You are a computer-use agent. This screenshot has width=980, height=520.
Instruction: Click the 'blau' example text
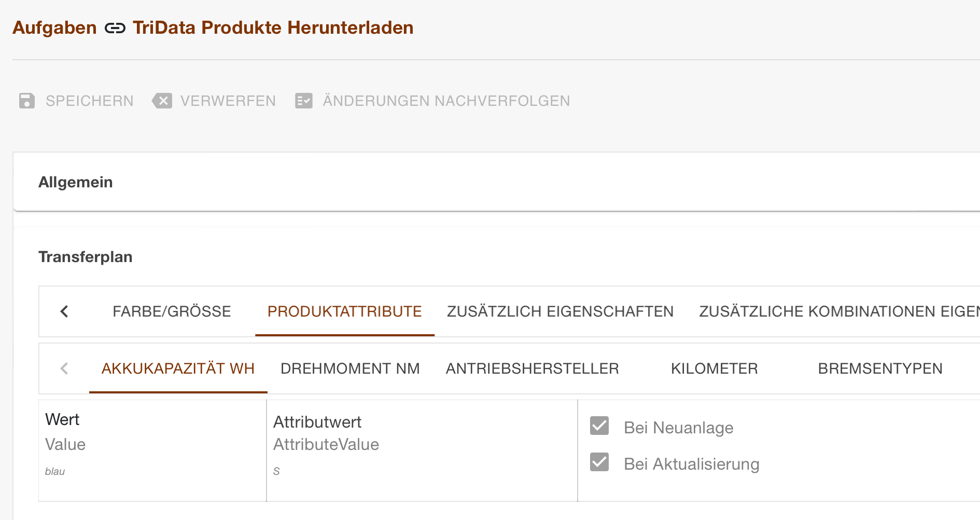pos(55,471)
